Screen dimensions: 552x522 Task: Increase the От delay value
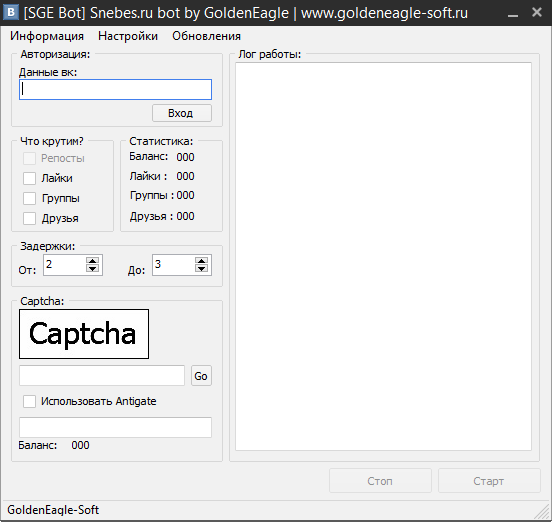click(93, 261)
